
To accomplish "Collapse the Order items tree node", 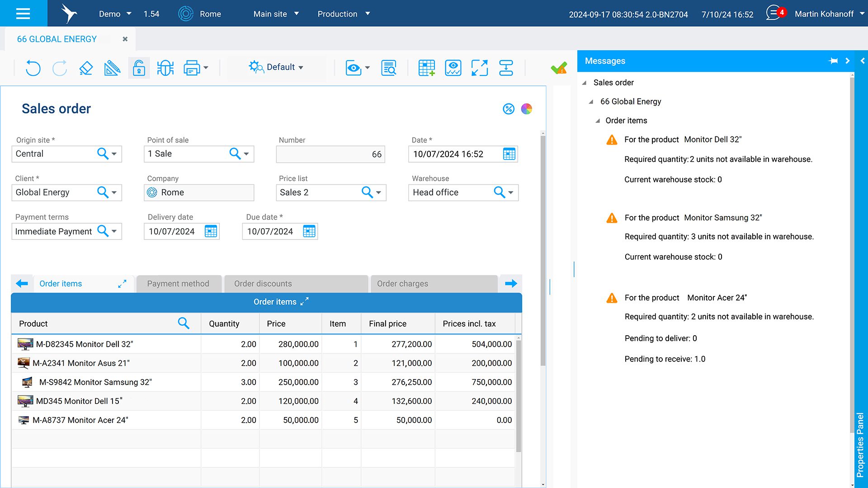I will (598, 121).
